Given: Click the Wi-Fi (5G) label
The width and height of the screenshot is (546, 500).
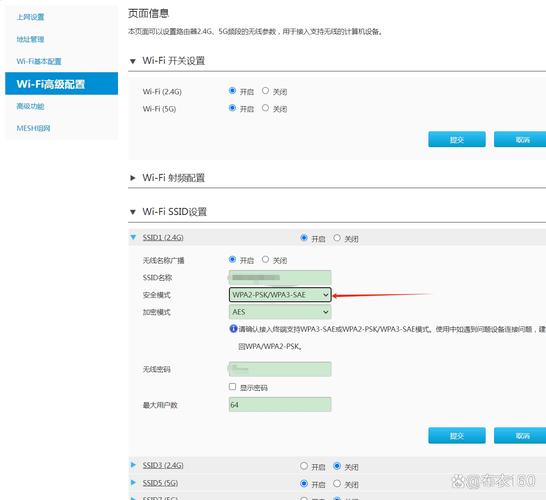Looking at the screenshot, I should pos(159,109).
